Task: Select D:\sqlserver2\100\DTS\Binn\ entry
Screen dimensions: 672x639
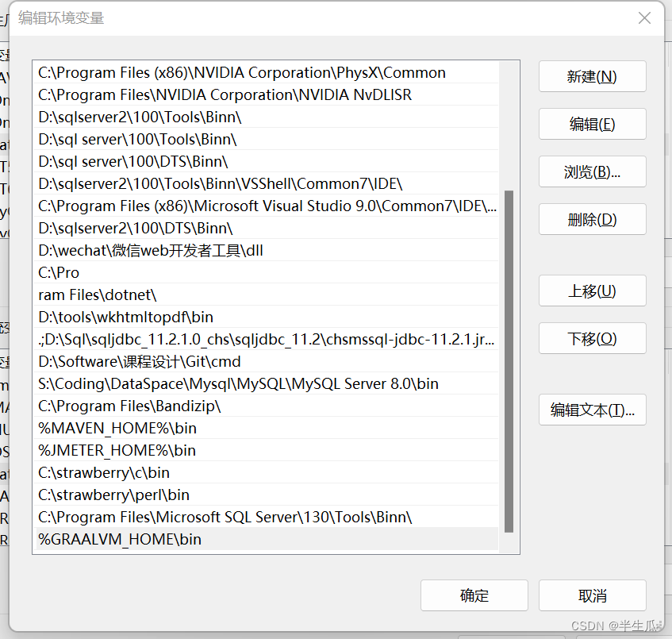Action: (266, 229)
